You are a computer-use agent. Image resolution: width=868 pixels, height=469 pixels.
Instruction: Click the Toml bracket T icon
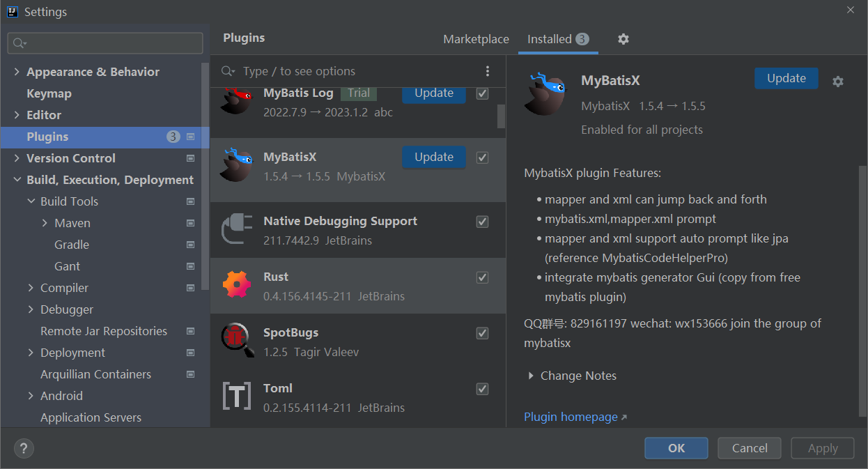pyautogui.click(x=236, y=397)
